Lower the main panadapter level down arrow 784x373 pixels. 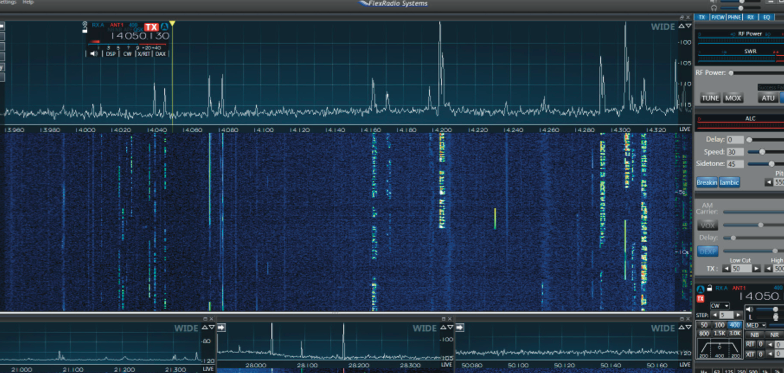[688, 26]
